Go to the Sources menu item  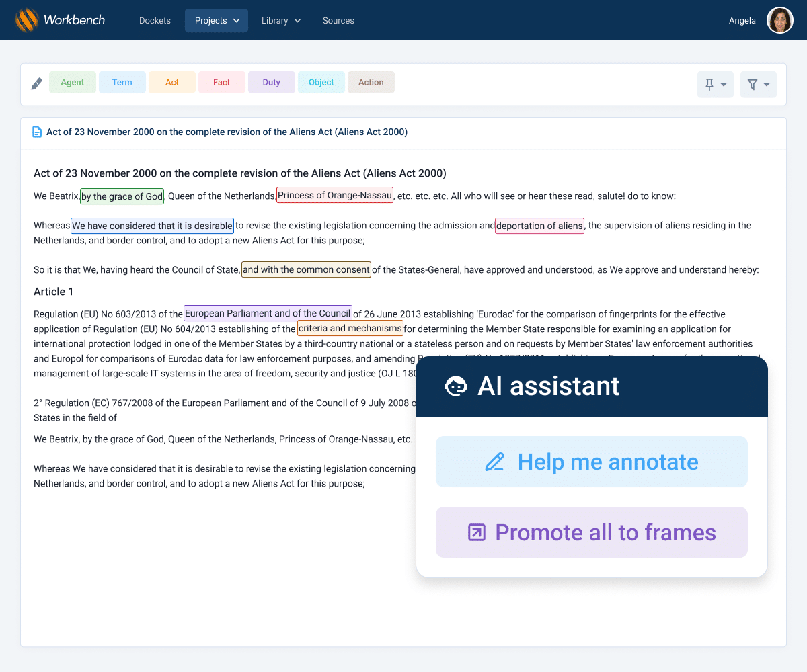[x=338, y=21]
